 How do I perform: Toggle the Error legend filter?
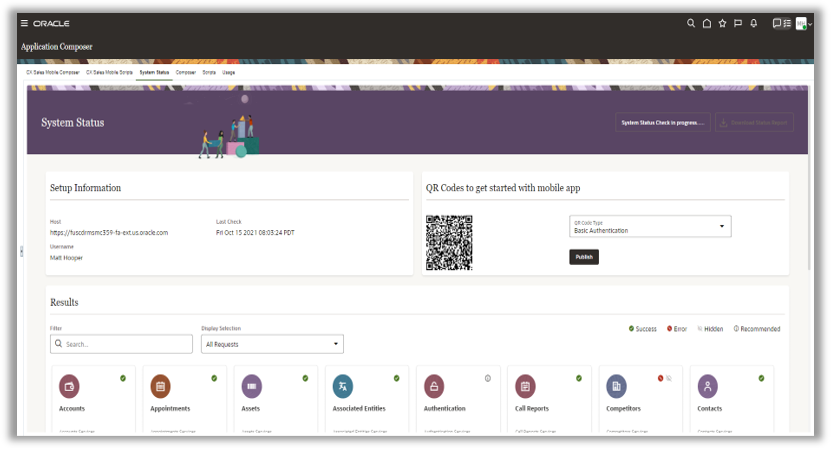click(x=677, y=329)
